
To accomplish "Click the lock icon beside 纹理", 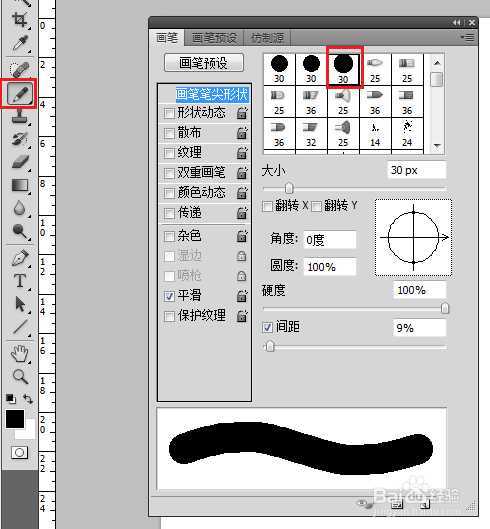I will pyautogui.click(x=242, y=153).
